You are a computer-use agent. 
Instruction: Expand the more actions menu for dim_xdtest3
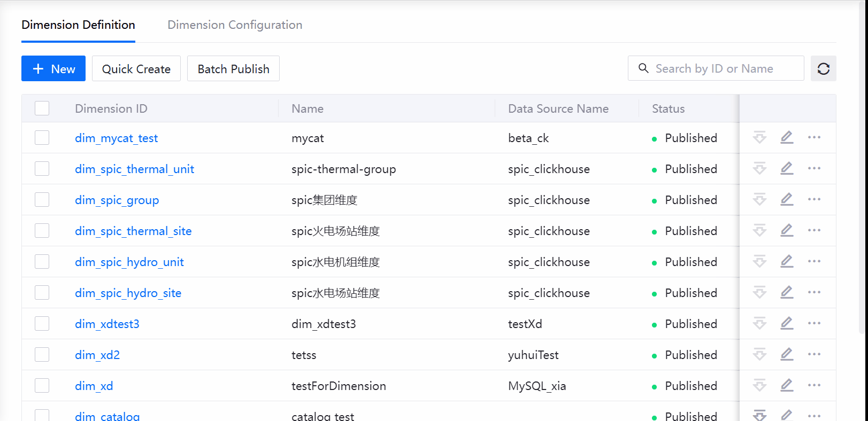814,323
